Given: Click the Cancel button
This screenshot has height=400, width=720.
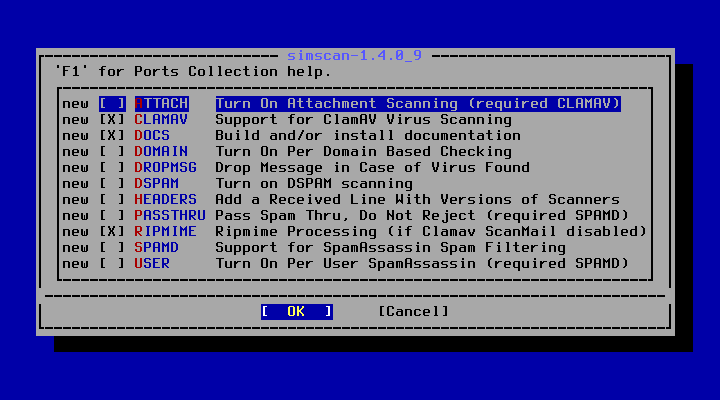Looking at the screenshot, I should click(413, 312).
